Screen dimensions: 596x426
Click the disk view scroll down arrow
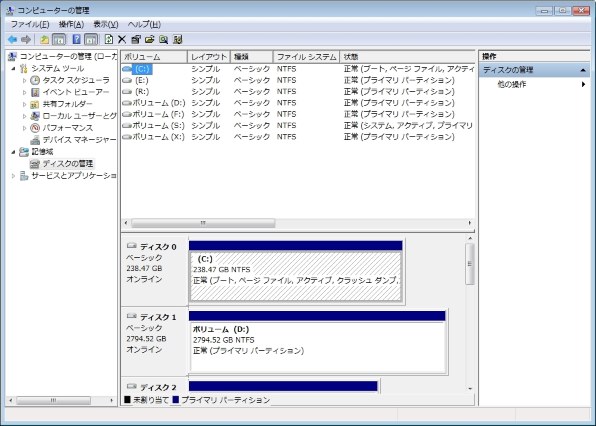[470, 389]
